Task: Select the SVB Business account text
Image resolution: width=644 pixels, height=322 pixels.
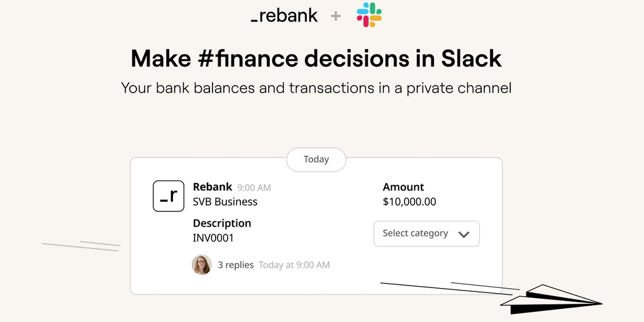Action: coord(225,202)
